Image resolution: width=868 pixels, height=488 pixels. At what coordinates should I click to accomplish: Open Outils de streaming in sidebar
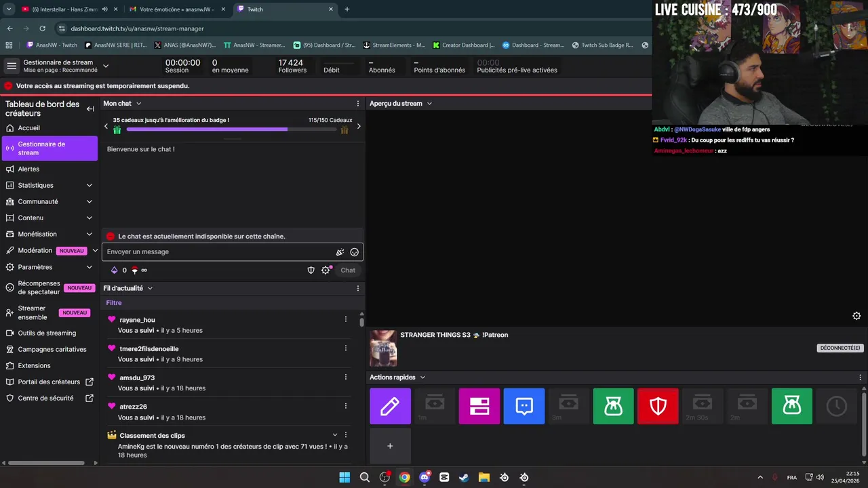click(x=50, y=333)
